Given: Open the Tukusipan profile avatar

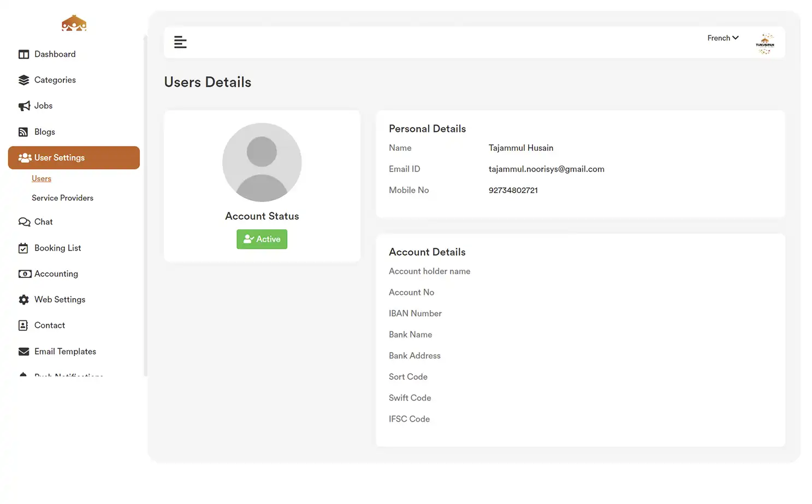Looking at the screenshot, I should coord(765,43).
